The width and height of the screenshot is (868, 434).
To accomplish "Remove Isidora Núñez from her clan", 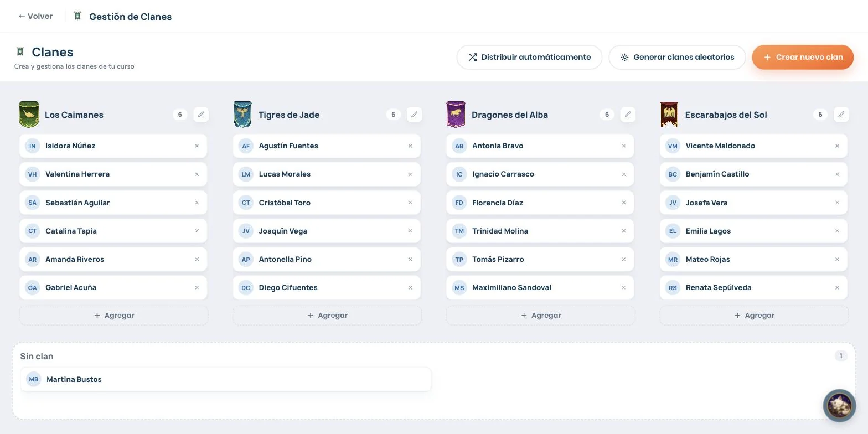I will point(197,146).
